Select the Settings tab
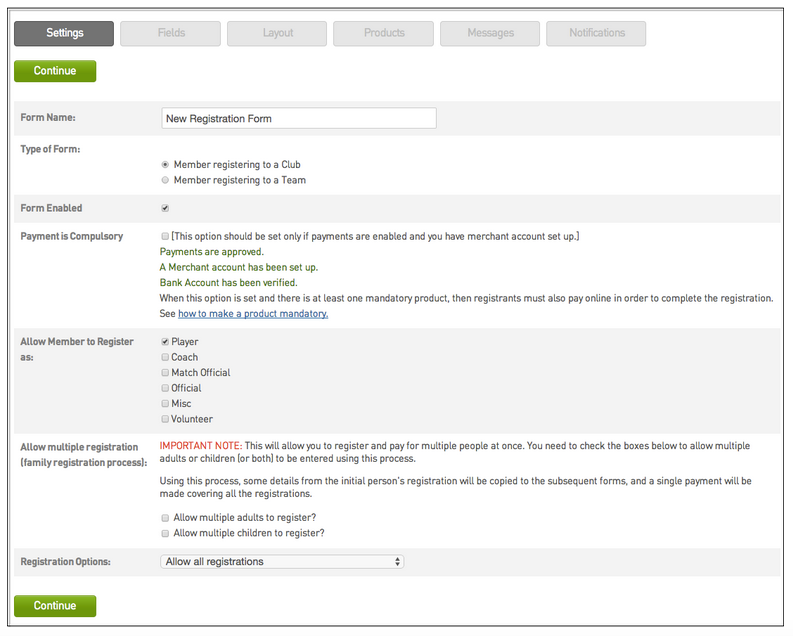Screen dimensions: 793x636 click(x=64, y=33)
